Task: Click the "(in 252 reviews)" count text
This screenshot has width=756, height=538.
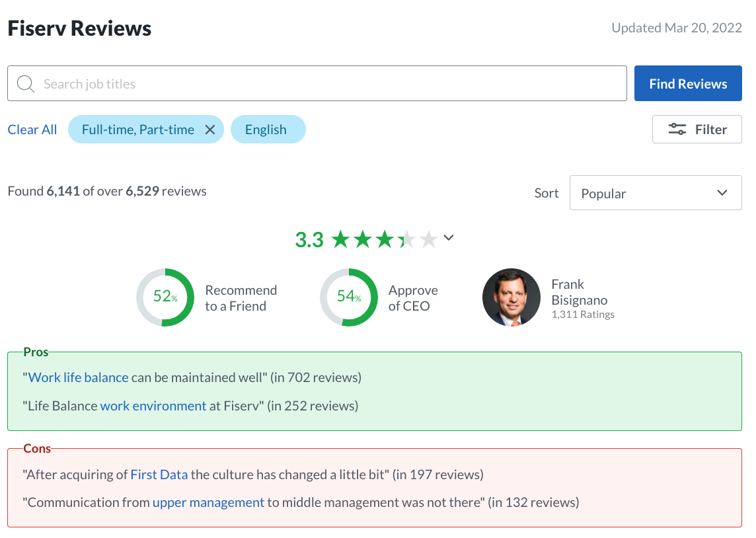Action: pos(313,406)
